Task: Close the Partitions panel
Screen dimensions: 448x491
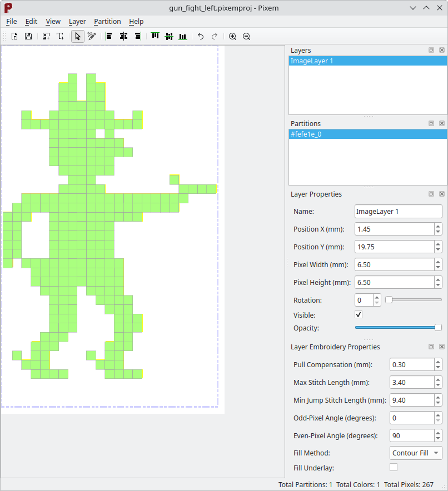Action: tap(442, 123)
